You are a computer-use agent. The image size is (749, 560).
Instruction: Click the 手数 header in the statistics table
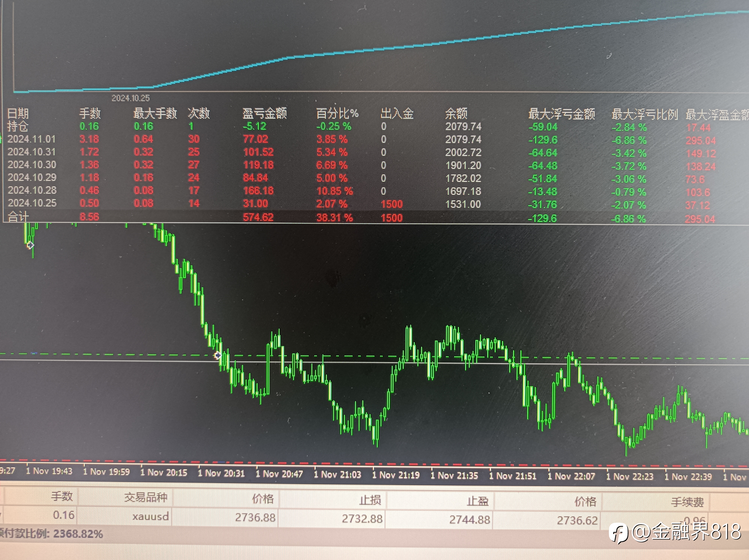click(x=90, y=113)
